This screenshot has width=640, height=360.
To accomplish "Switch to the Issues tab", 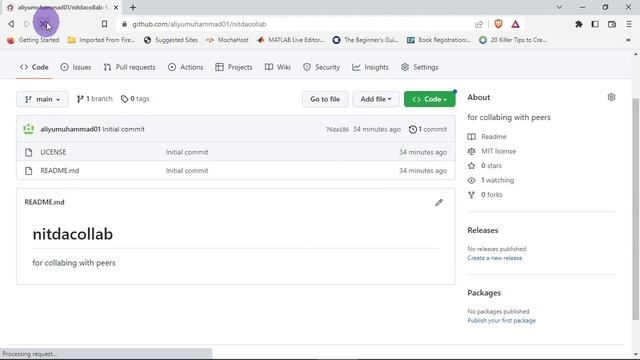I will coord(76,67).
